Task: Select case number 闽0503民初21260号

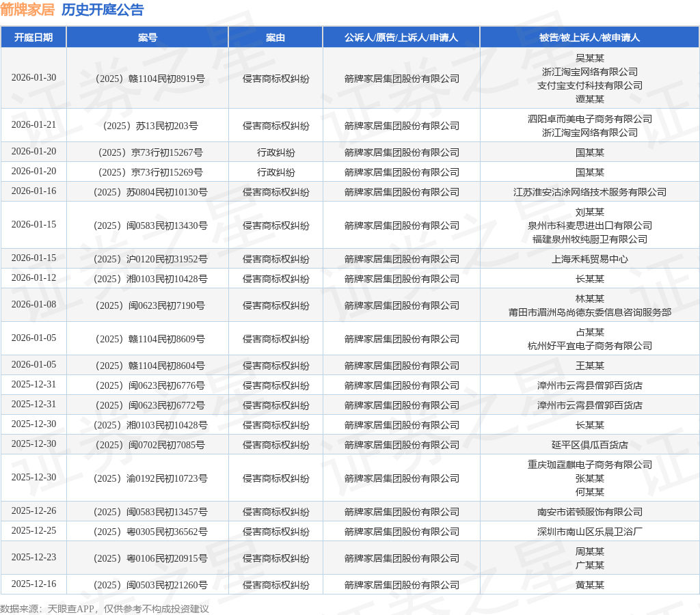Action: point(150,585)
